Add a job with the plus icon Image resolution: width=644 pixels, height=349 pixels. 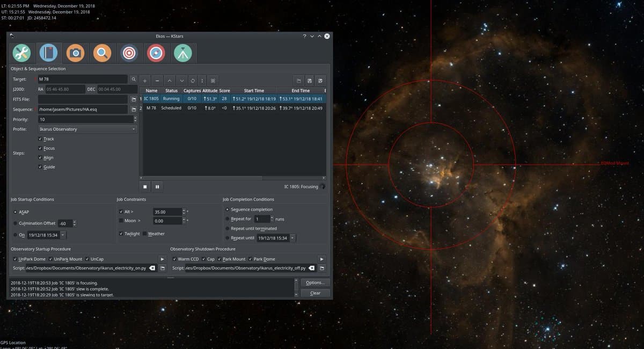click(x=144, y=80)
